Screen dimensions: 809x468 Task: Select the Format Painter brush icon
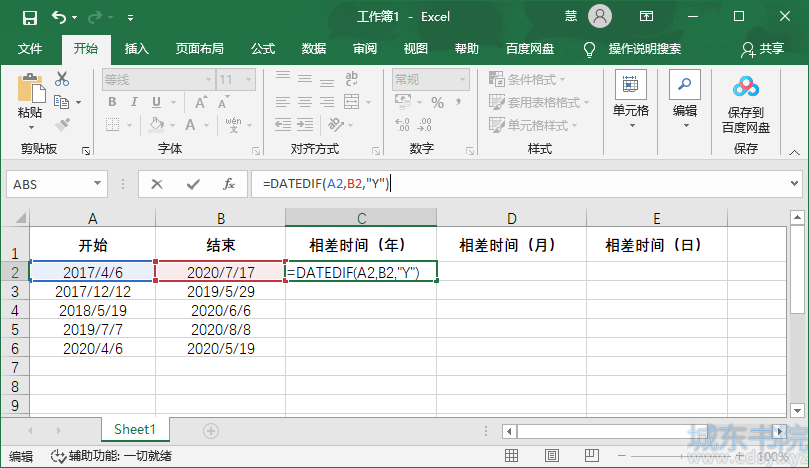pyautogui.click(x=62, y=124)
